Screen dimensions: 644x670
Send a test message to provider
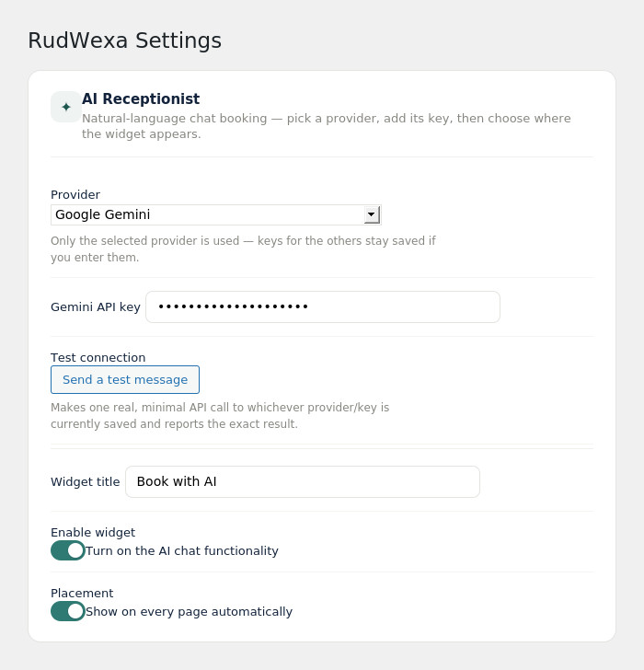(x=125, y=379)
